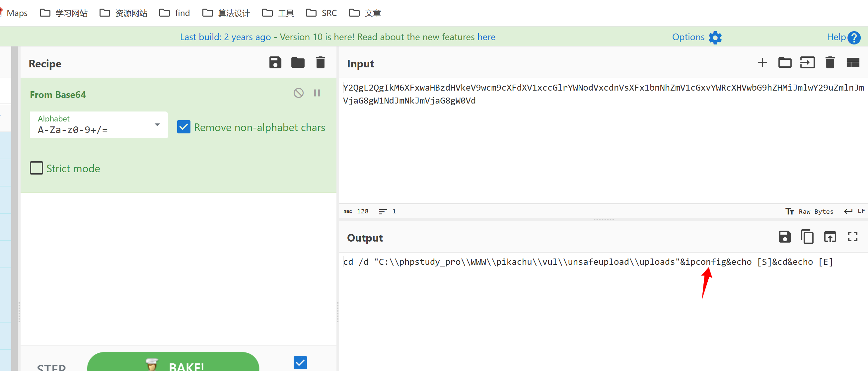Uncheck Remove non-alphabet chars
This screenshot has height=371, width=868.
[183, 127]
